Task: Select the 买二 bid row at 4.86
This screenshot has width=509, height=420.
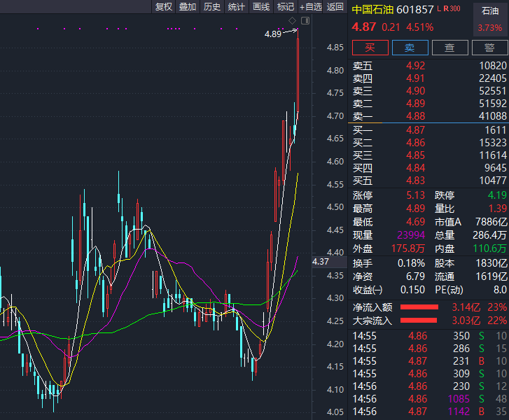Action: coord(429,143)
